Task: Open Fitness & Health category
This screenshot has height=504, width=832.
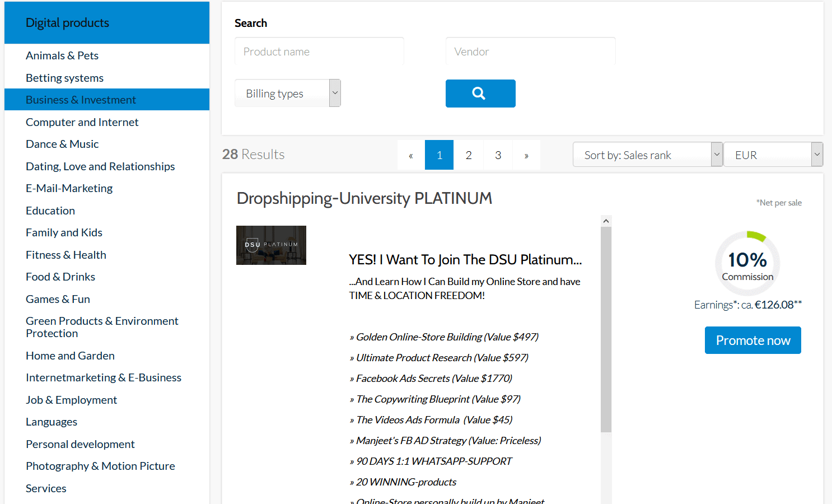Action: click(66, 255)
